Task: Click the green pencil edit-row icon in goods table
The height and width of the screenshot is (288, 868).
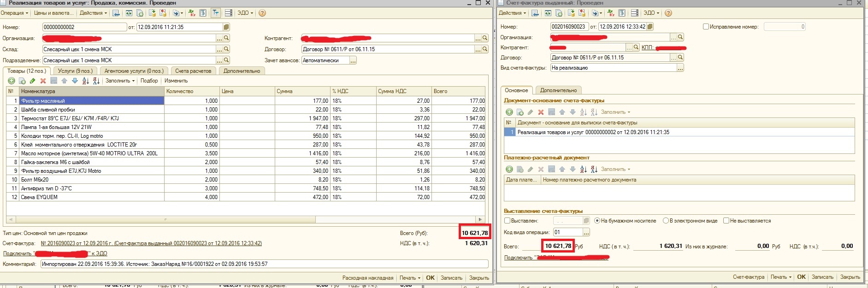Action: pyautogui.click(x=33, y=81)
